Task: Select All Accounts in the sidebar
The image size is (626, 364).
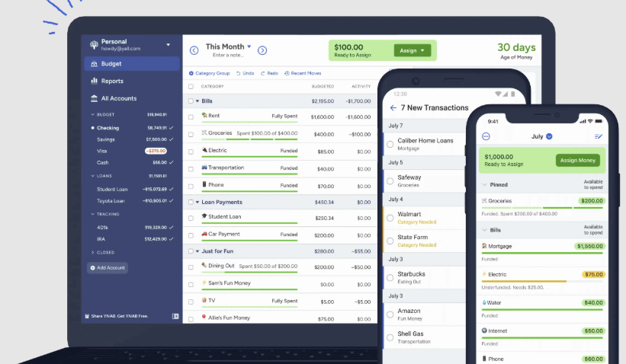Action: [x=118, y=98]
